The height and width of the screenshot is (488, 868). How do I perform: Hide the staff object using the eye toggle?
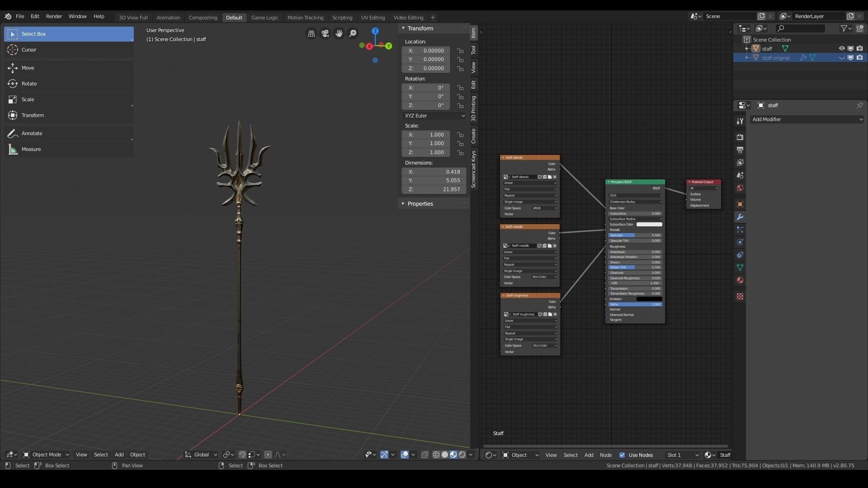point(841,48)
